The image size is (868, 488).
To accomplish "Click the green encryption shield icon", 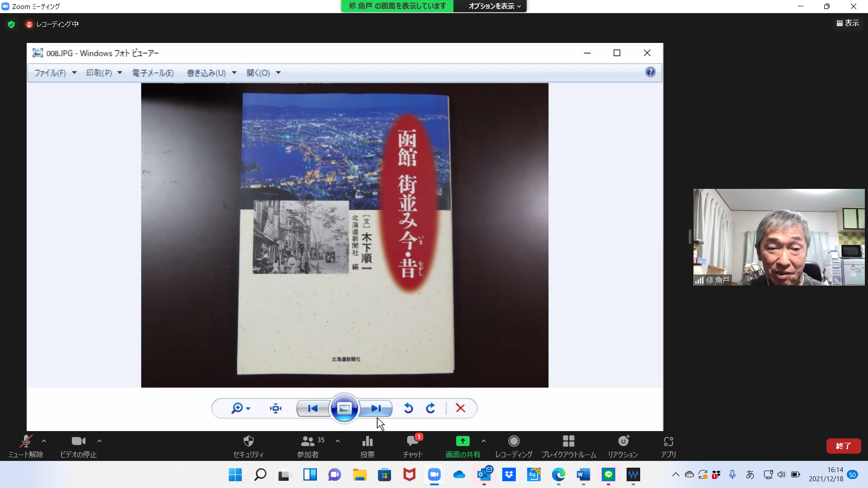I will [11, 24].
